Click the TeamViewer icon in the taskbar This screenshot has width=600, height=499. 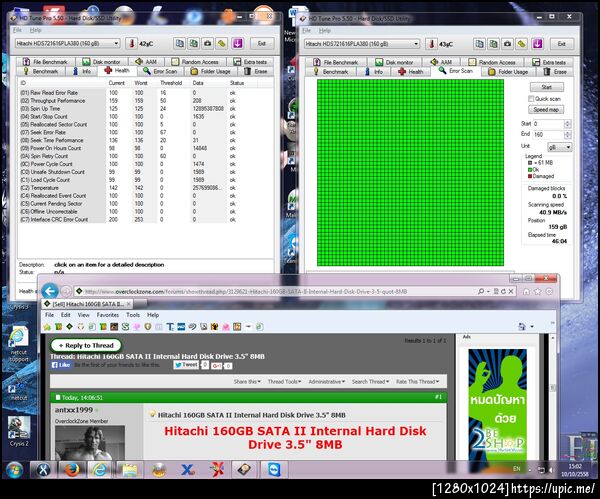pyautogui.click(x=274, y=470)
